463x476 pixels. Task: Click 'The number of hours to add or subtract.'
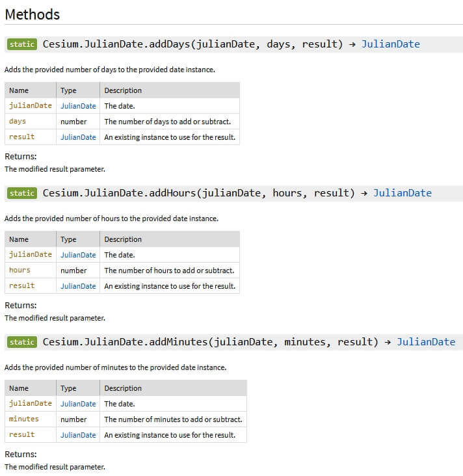(x=169, y=271)
